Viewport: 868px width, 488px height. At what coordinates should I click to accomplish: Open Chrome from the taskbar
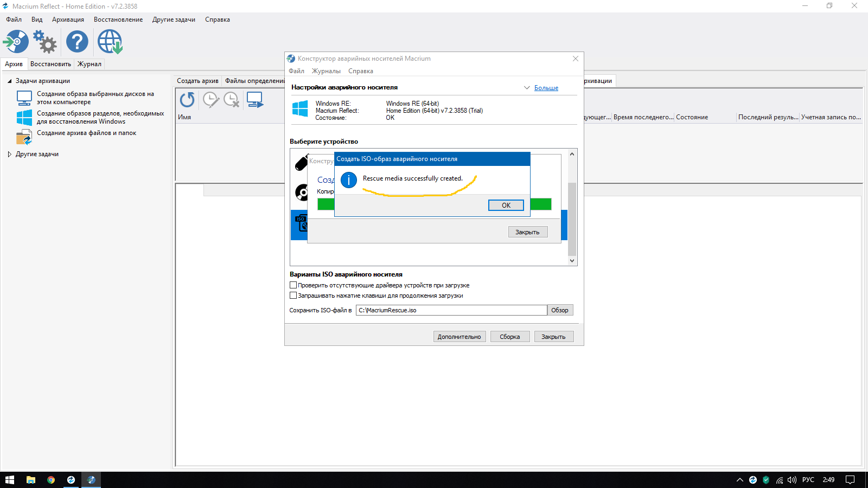(51, 480)
